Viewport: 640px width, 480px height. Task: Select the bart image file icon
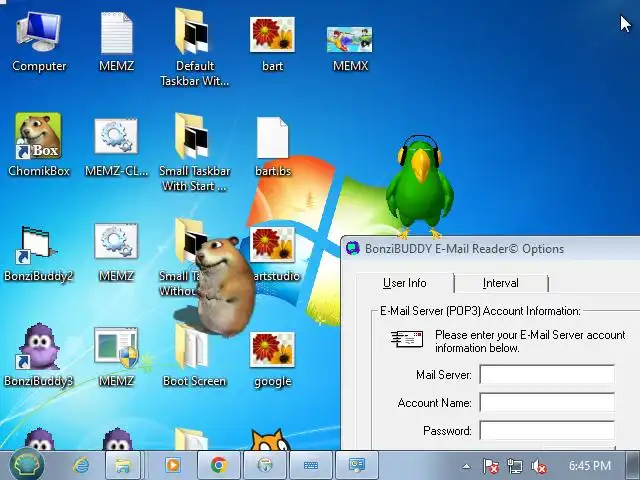click(272, 43)
